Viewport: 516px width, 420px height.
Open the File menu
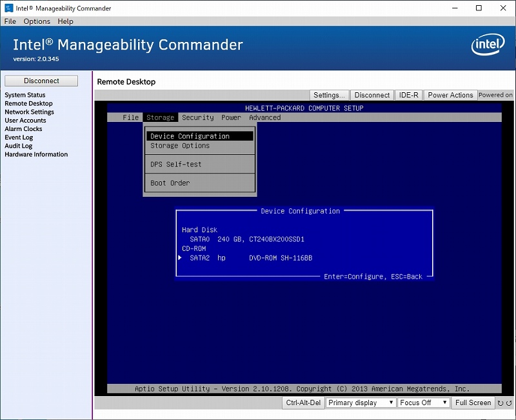point(10,21)
